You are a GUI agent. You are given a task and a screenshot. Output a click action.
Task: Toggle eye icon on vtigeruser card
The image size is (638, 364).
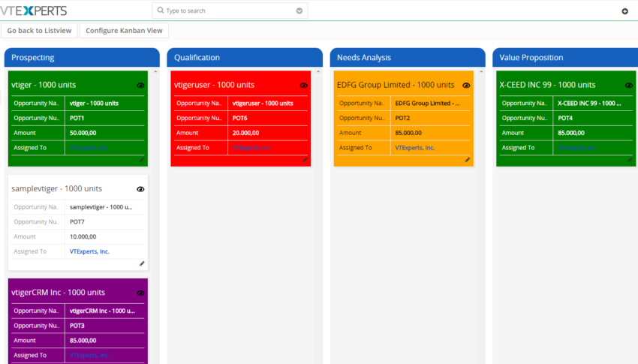(303, 86)
